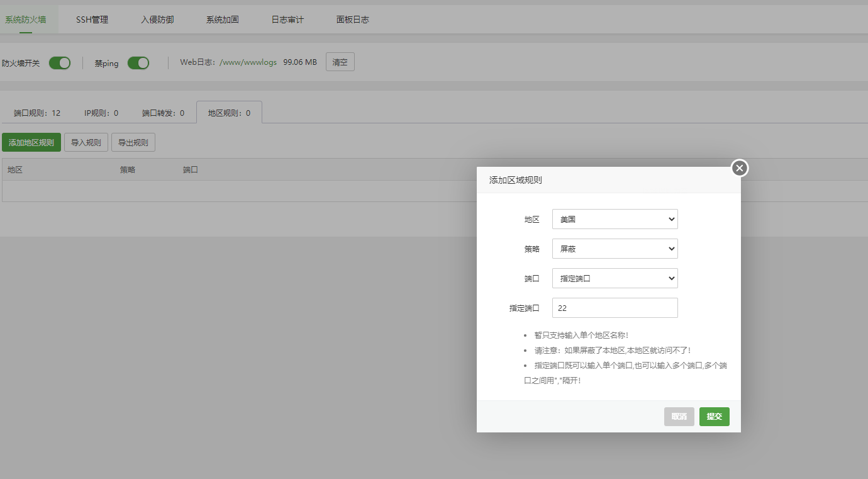Select the 端口转发: 0 tab
Image resolution: width=868 pixels, height=479 pixels.
(x=163, y=113)
